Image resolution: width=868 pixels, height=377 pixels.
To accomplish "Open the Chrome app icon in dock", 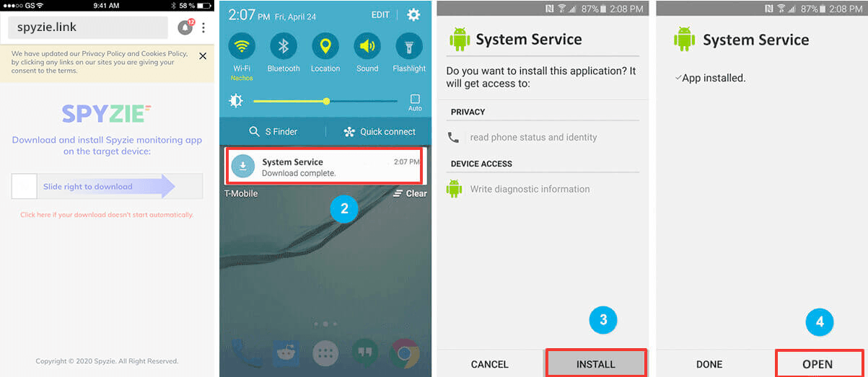I will (404, 353).
